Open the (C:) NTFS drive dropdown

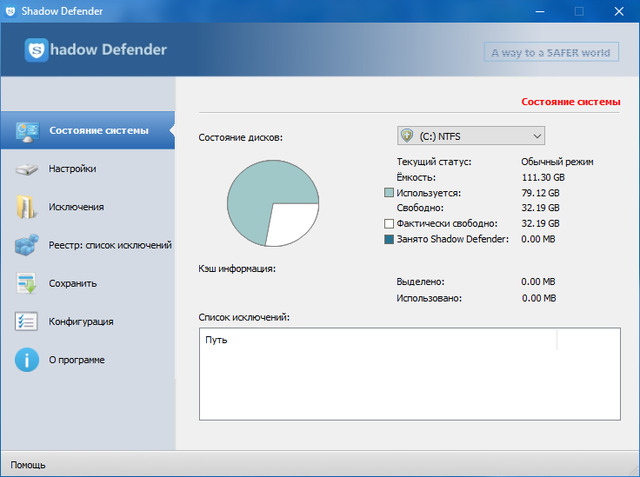tap(470, 136)
